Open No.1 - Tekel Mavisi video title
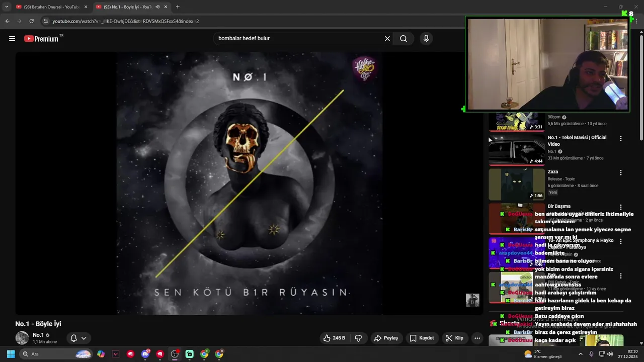 pyautogui.click(x=577, y=141)
